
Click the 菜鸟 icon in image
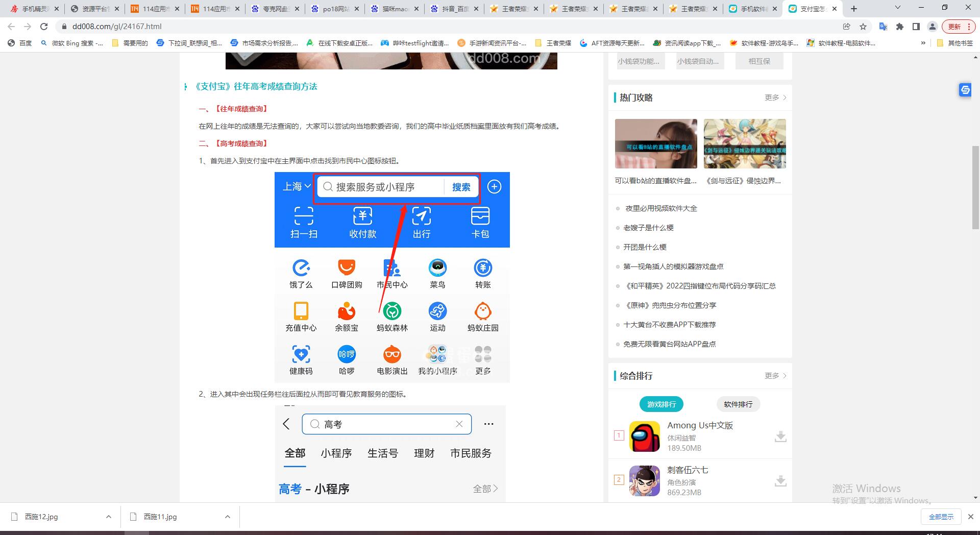point(437,274)
